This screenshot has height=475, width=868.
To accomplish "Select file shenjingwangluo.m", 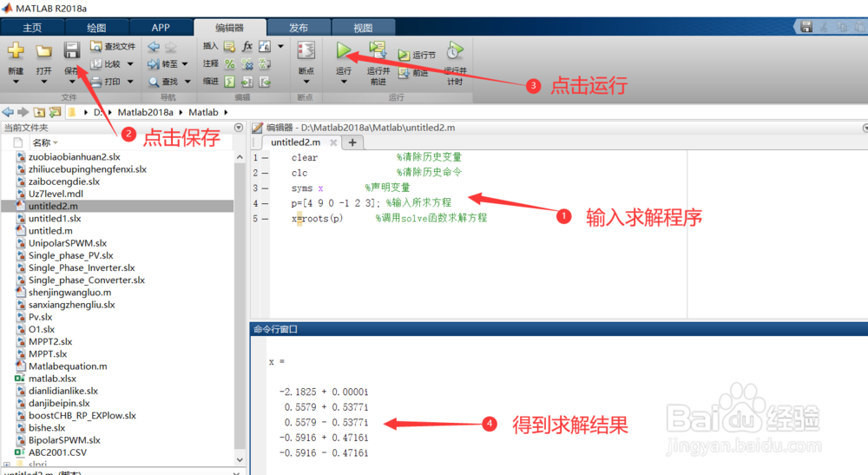I will (x=69, y=293).
